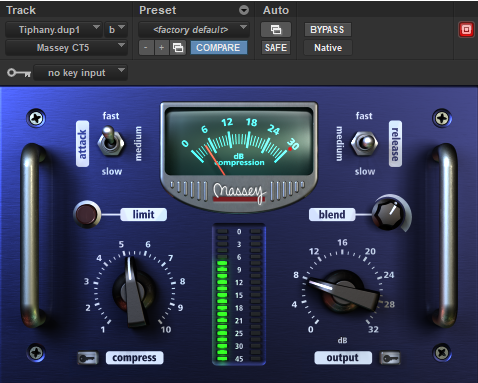Select the previous preset minus button
Viewport: 478px width, 383px height.
146,48
